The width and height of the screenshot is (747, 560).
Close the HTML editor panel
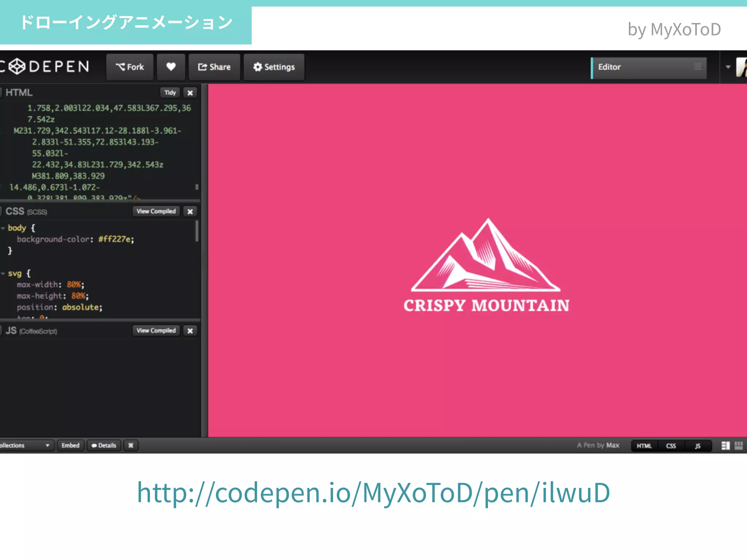[190, 93]
